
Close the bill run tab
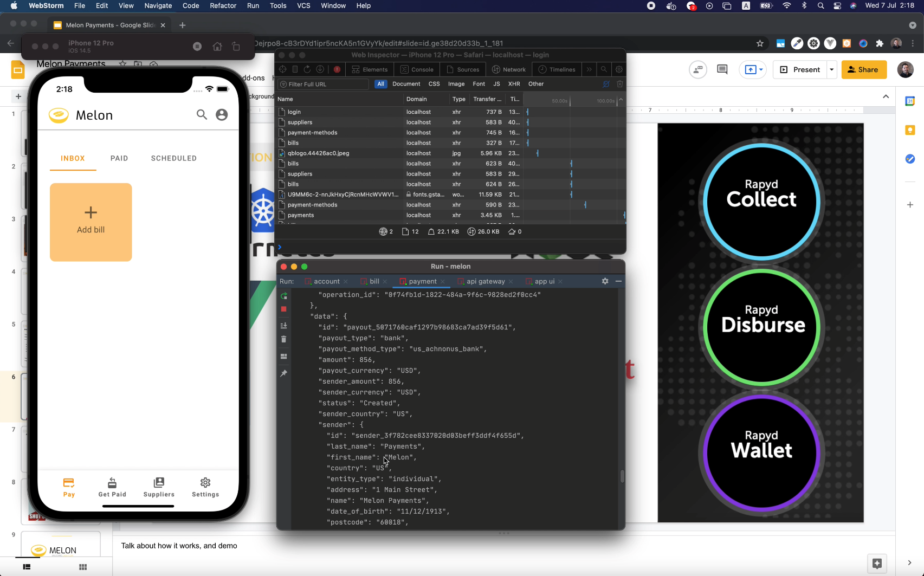click(385, 282)
